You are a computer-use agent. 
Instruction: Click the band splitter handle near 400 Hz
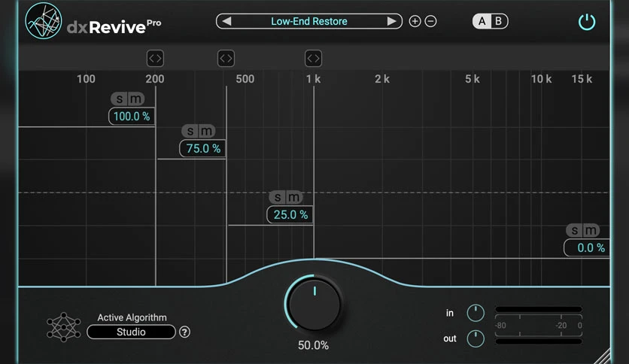click(226, 59)
